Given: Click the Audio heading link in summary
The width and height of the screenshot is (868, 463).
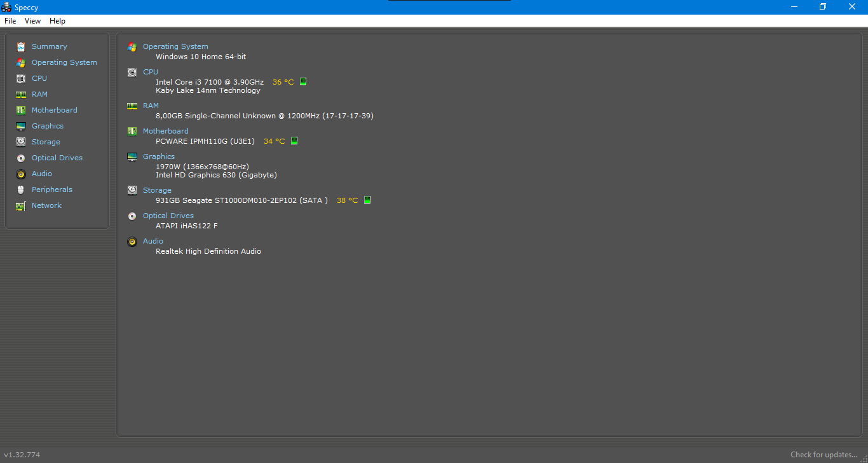Looking at the screenshot, I should (x=153, y=241).
